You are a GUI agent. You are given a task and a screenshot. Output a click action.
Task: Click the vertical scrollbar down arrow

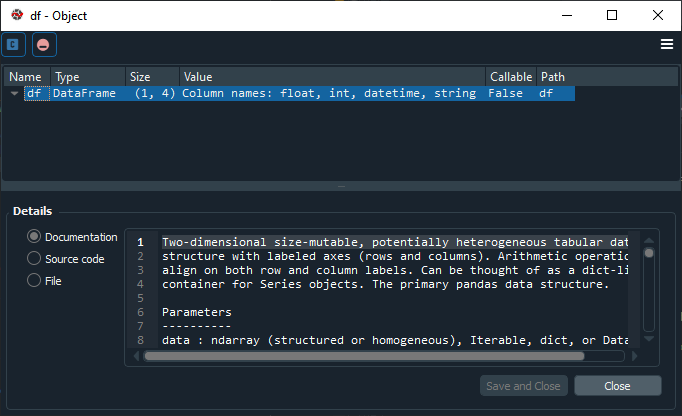click(x=649, y=339)
